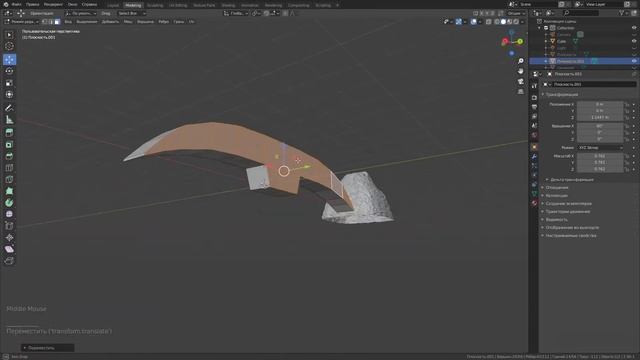Enable vertex select mode

[x=44, y=22]
